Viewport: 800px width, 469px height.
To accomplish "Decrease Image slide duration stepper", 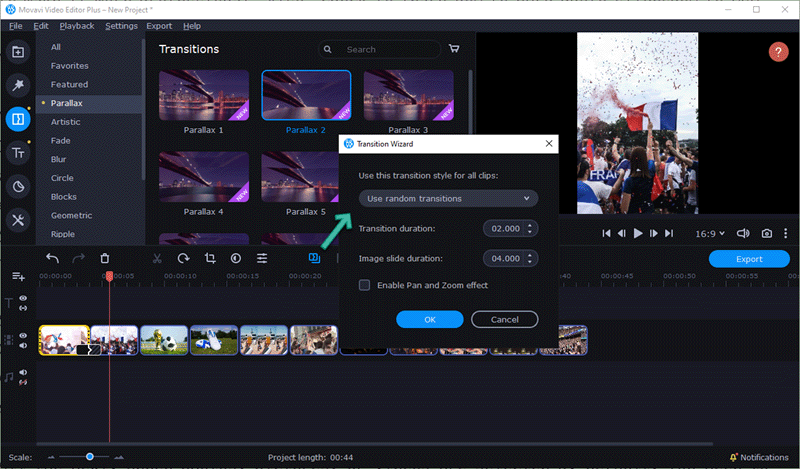I will tap(530, 262).
